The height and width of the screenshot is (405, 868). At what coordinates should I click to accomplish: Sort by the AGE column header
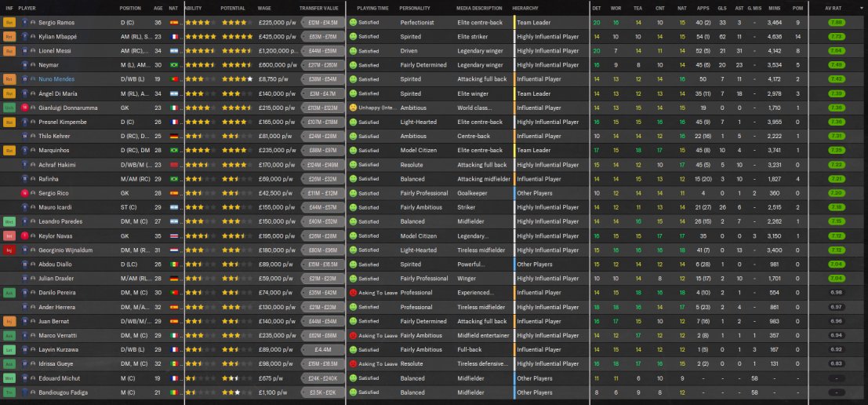point(158,9)
